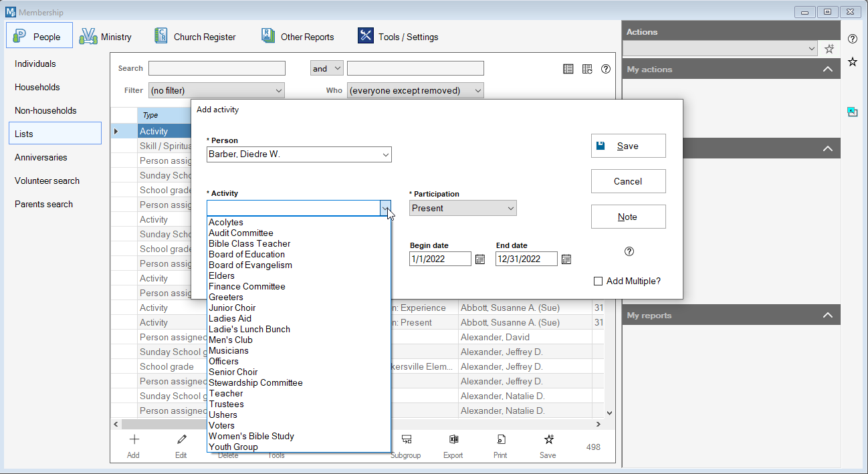Open Begin date calendar picker
This screenshot has width=868, height=474.
[x=479, y=259]
